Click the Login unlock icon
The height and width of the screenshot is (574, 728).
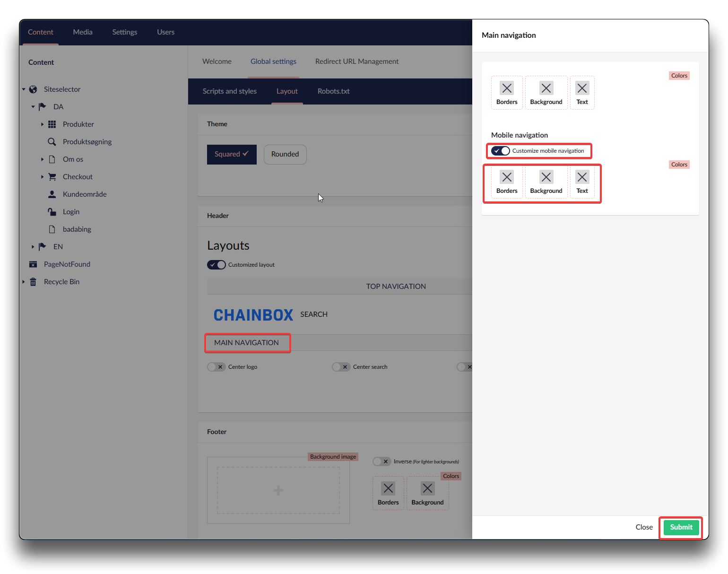pos(52,212)
